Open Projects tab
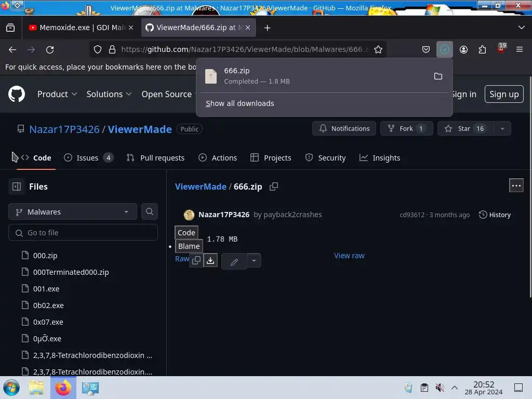Image resolution: width=532 pixels, height=399 pixels. click(271, 158)
